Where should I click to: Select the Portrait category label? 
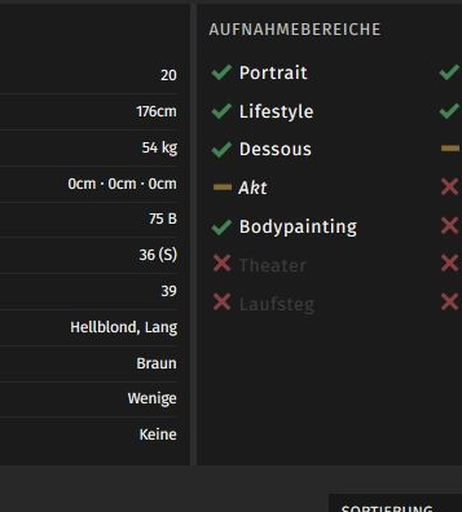(273, 73)
